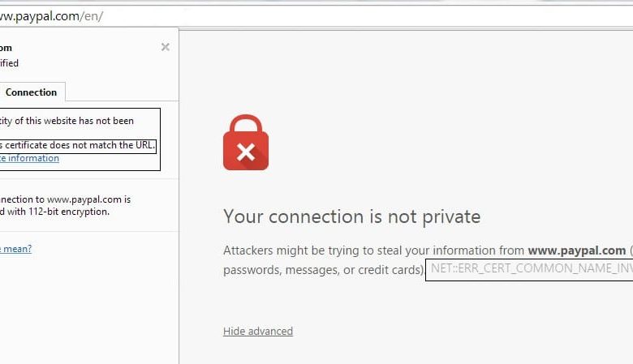Click the bold www.paypal.com text in the warning
This screenshot has width=633, height=364.
(x=577, y=251)
